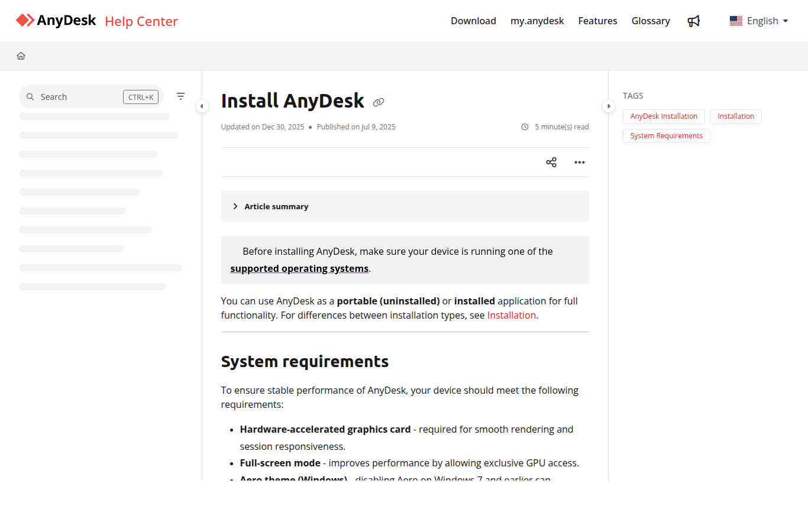Open the sidebar filter icon
This screenshot has width=808, height=532.
180,96
